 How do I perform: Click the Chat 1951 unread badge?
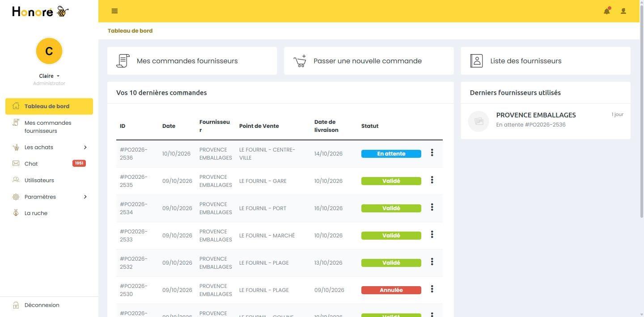(x=79, y=163)
